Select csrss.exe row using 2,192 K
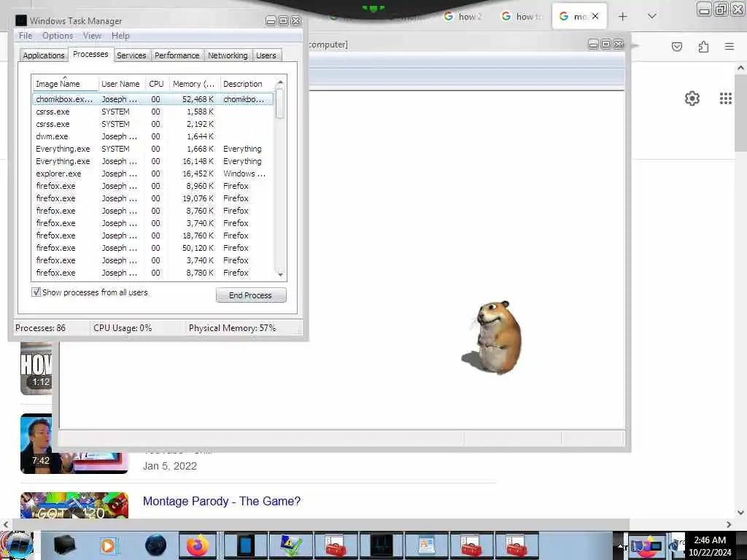The width and height of the screenshot is (747, 560). (153, 124)
